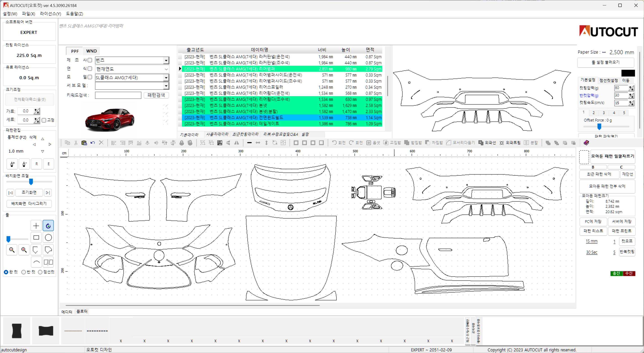The width and height of the screenshot is (644, 353).
Task: Open the manufacturer 벤츠 dropdown
Action: pos(166,60)
